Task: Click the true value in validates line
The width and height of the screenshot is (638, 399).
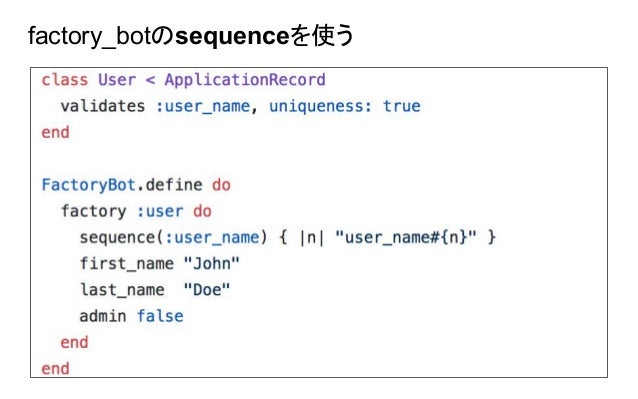Action: pyautogui.click(x=402, y=106)
